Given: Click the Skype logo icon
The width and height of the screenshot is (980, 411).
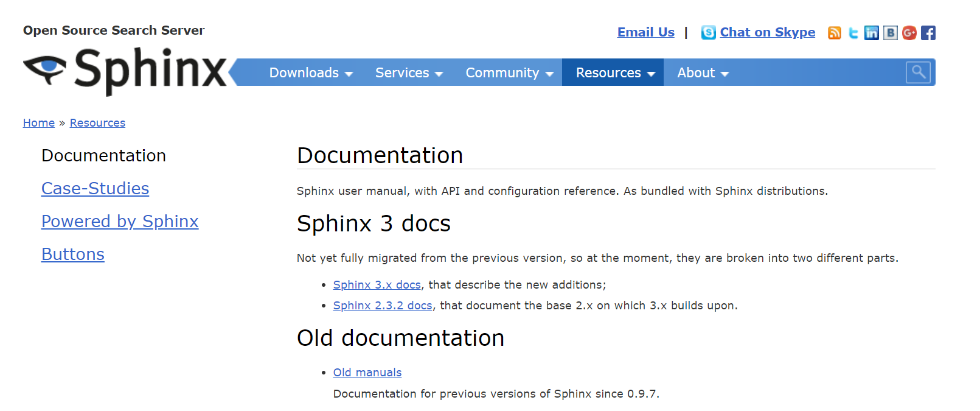Looking at the screenshot, I should 708,32.
